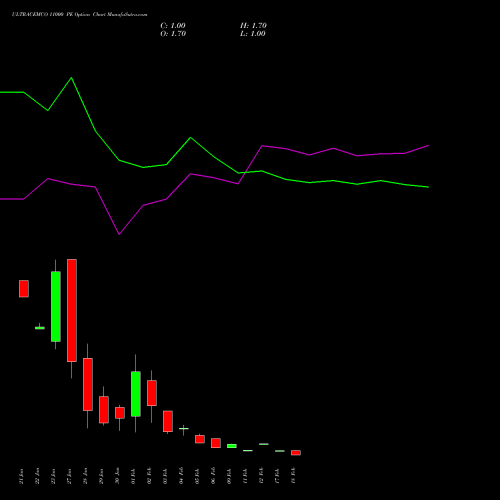The height and width of the screenshot is (500, 500).
Task: Click the '21 Jan' date label
Action: (x=22, y=476)
